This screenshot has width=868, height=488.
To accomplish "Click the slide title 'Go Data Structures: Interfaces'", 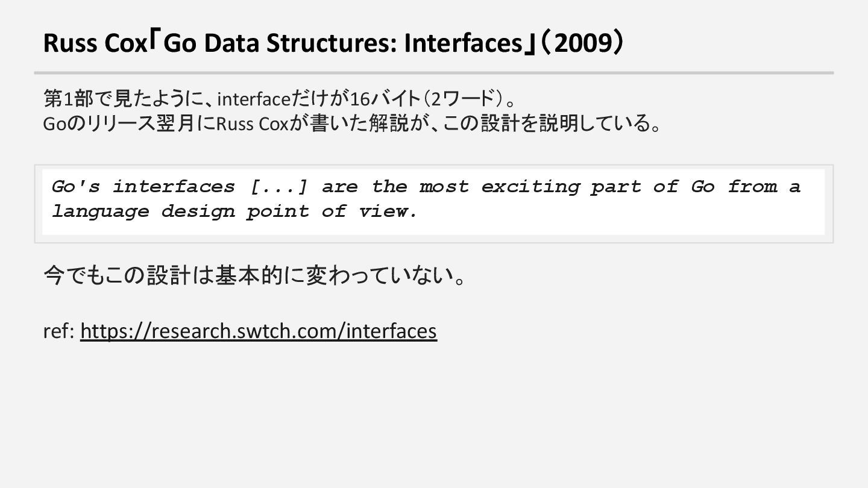I will click(x=343, y=43).
